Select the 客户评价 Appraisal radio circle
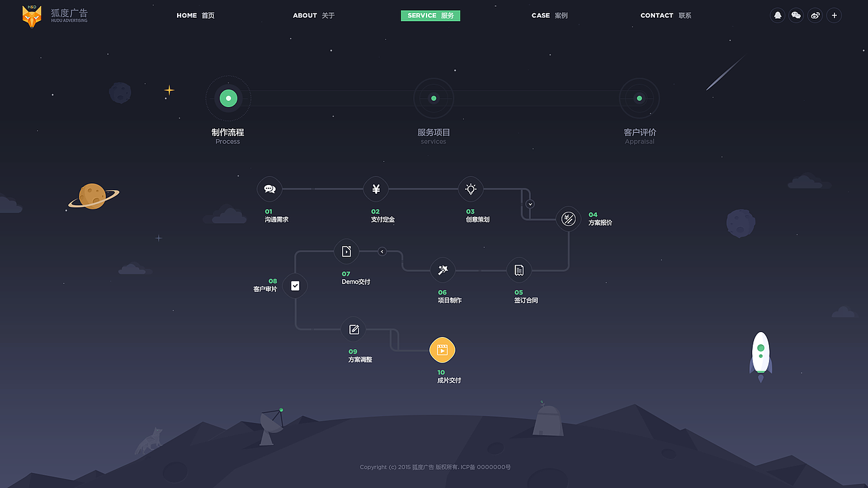This screenshot has height=488, width=868. [x=639, y=98]
